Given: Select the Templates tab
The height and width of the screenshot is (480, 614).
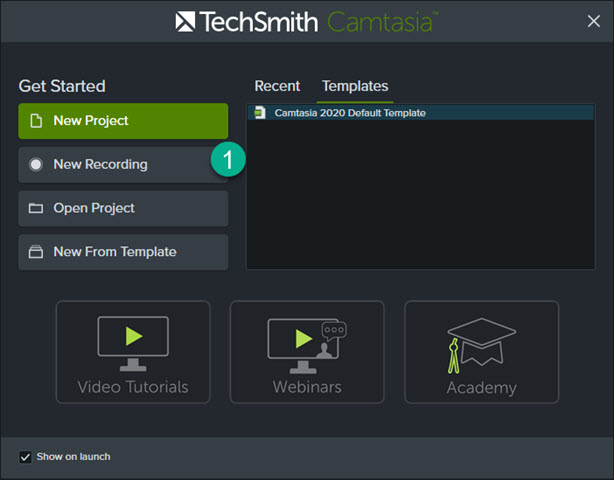Looking at the screenshot, I should (x=355, y=86).
